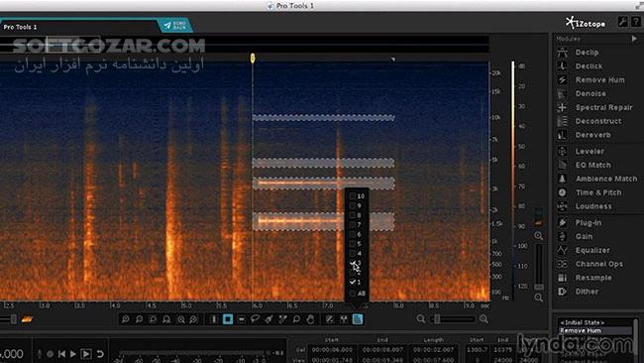Open the Equalizer module

click(x=592, y=250)
